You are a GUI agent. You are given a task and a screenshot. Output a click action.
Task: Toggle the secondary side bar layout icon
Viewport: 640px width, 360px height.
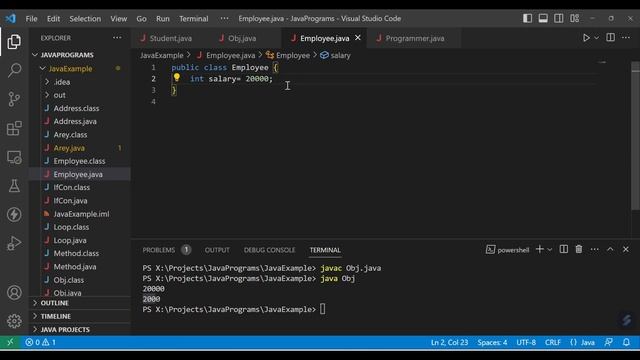(559, 18)
